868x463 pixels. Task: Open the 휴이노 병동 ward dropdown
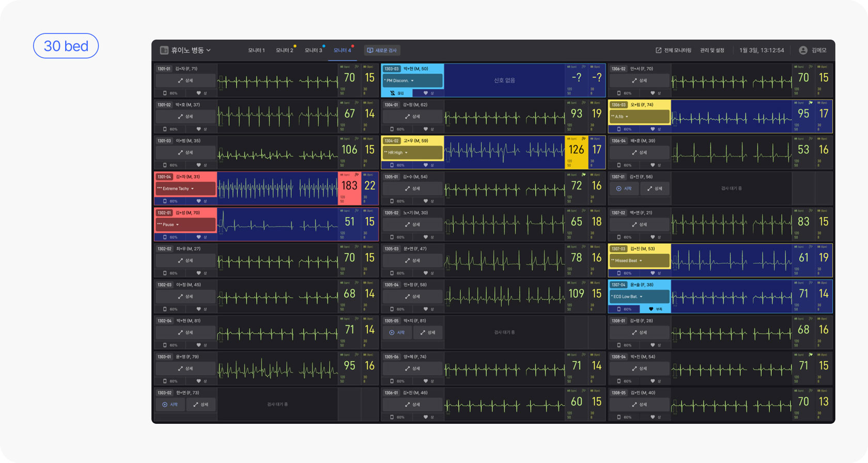coord(190,50)
